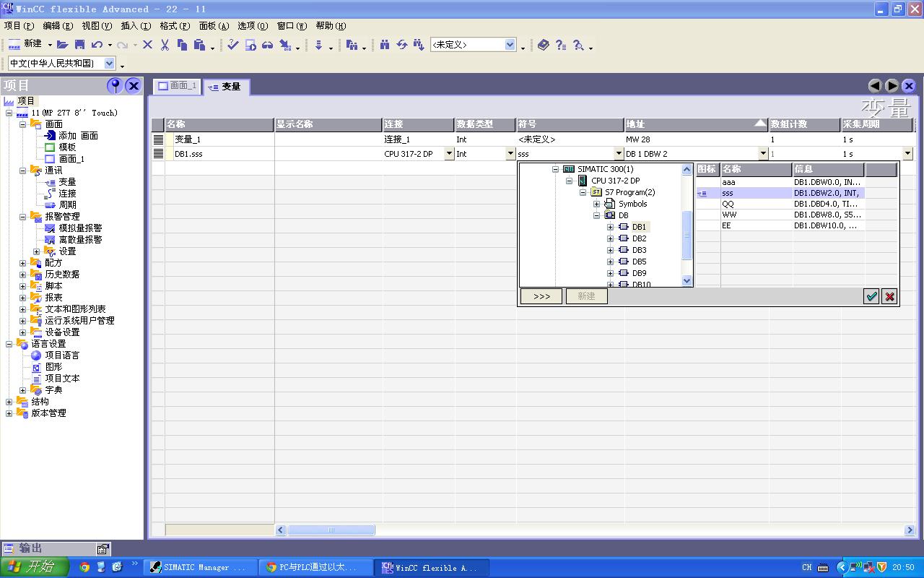The image size is (924, 578).
Task: Click the 新建 (New) toolbar button
Action: (x=25, y=45)
